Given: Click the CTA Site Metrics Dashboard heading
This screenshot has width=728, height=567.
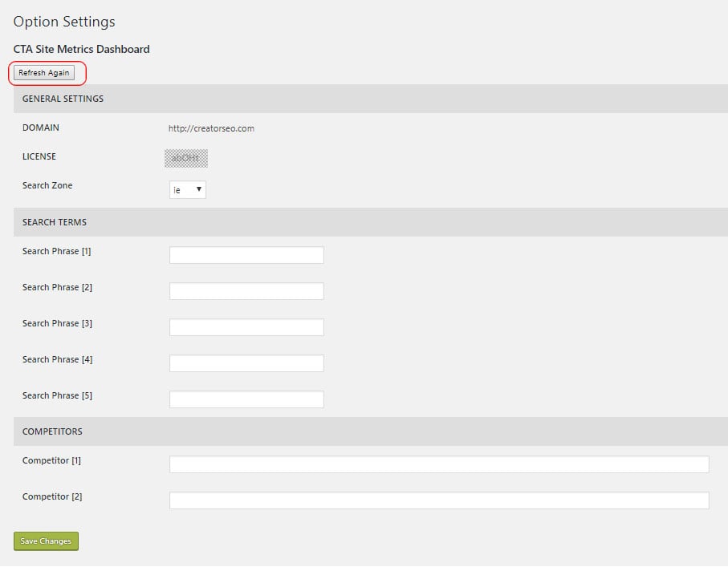Looking at the screenshot, I should (x=81, y=49).
